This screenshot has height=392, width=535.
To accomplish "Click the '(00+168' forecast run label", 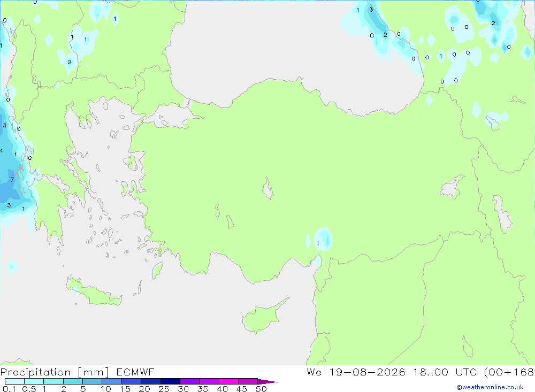I will (509, 372).
